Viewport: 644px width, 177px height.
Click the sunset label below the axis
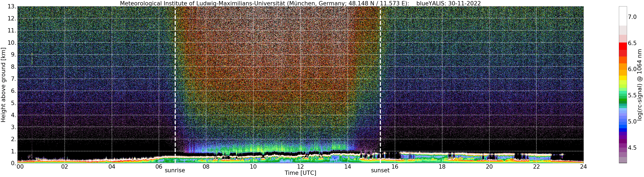pyautogui.click(x=380, y=171)
